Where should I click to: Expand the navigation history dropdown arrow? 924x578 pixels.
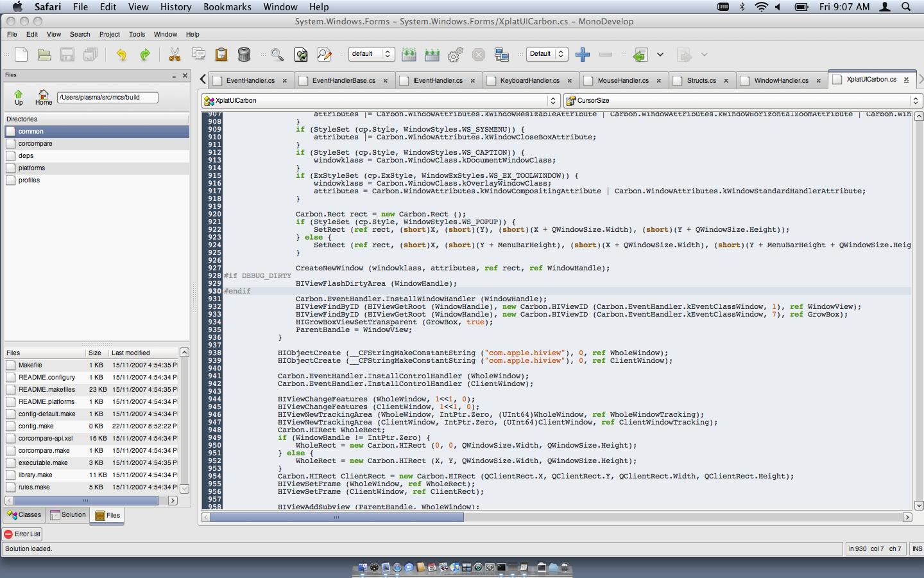pos(660,55)
